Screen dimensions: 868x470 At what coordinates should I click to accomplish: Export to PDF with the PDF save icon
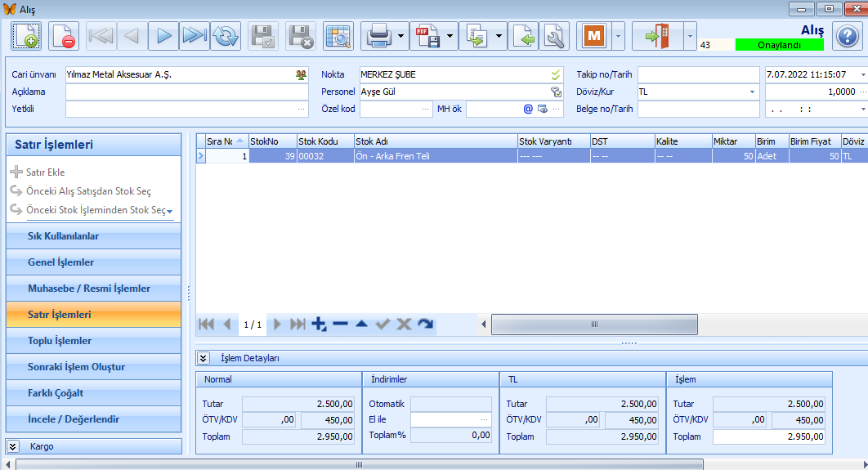[427, 37]
